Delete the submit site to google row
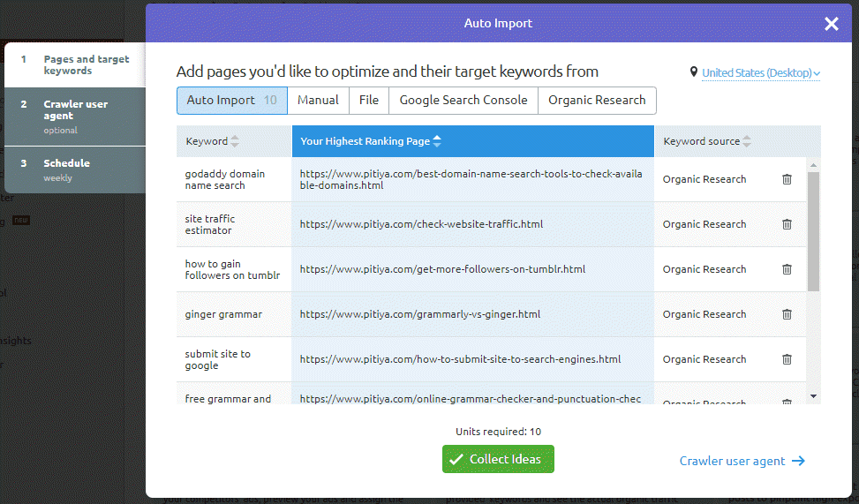859x504 pixels. pyautogui.click(x=787, y=359)
